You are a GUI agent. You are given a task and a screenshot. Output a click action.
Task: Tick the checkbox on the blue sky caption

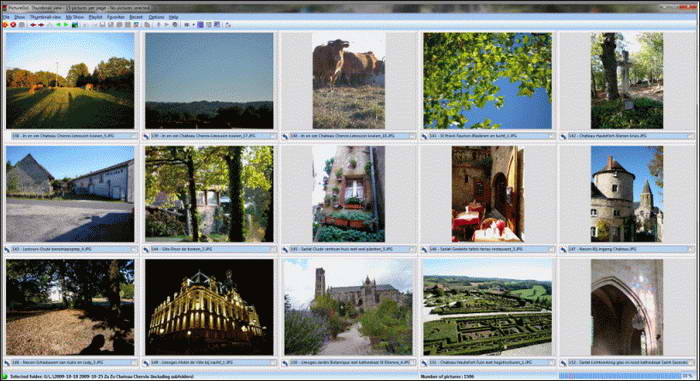273,136
